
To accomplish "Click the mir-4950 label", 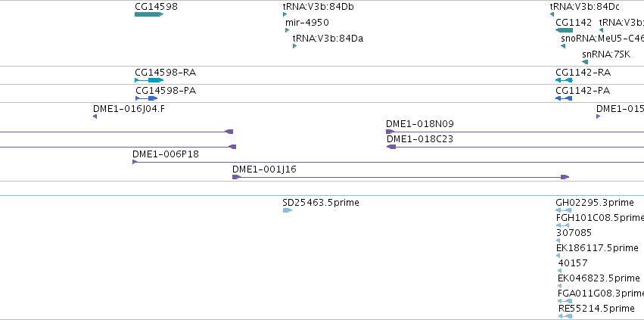I will [307, 23].
